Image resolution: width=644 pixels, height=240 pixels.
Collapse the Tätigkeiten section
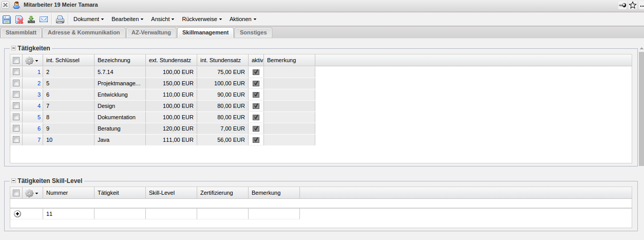(14, 48)
